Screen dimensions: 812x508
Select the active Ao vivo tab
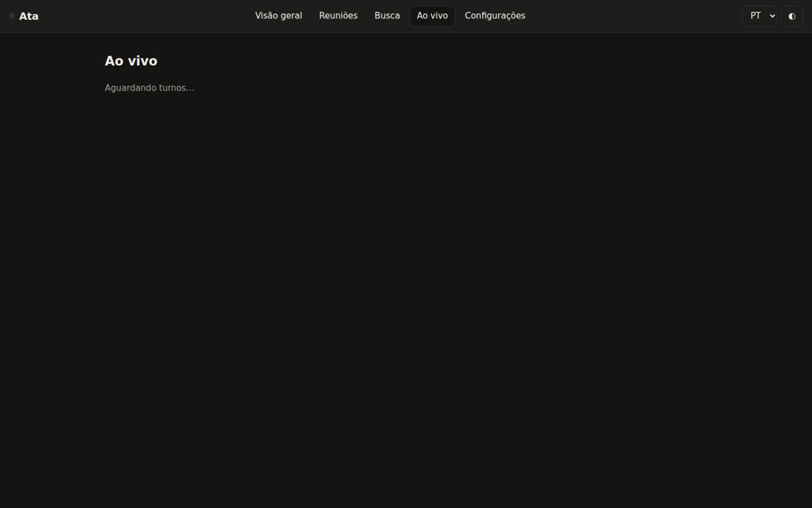tap(432, 16)
